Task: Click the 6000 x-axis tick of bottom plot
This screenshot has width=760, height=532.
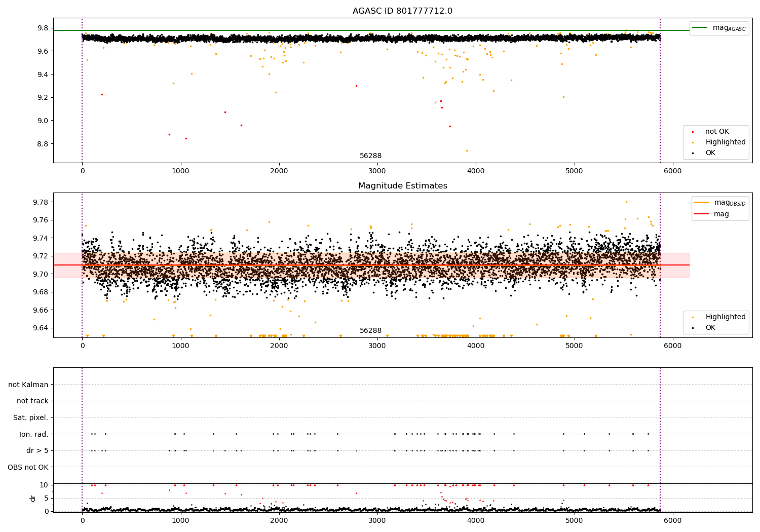Action: 673,520
